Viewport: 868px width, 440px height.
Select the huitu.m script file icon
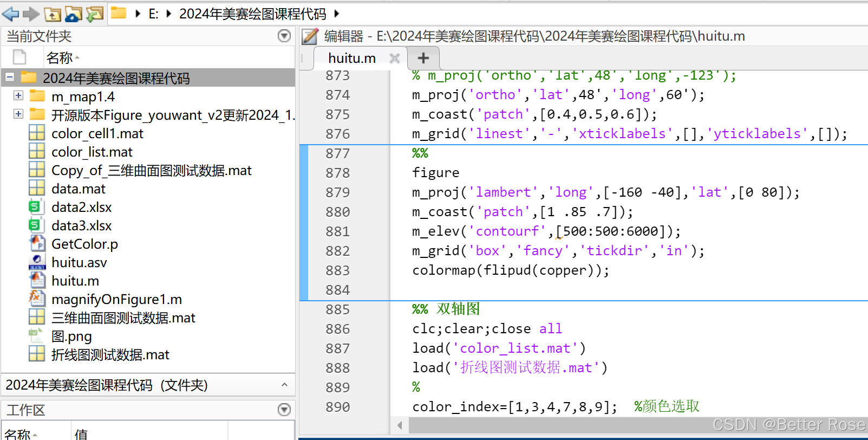click(37, 280)
